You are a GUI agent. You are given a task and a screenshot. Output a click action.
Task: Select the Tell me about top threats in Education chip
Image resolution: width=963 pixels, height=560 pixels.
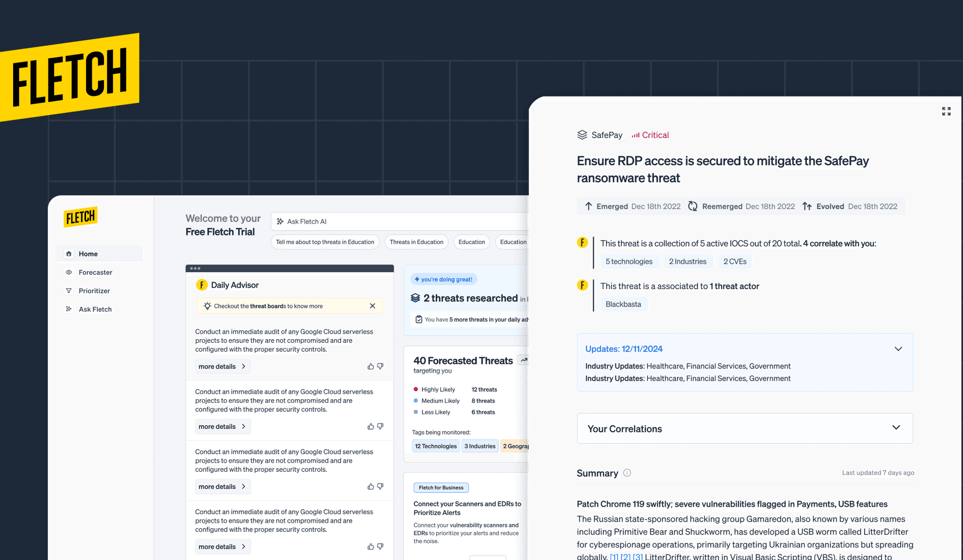pos(325,242)
